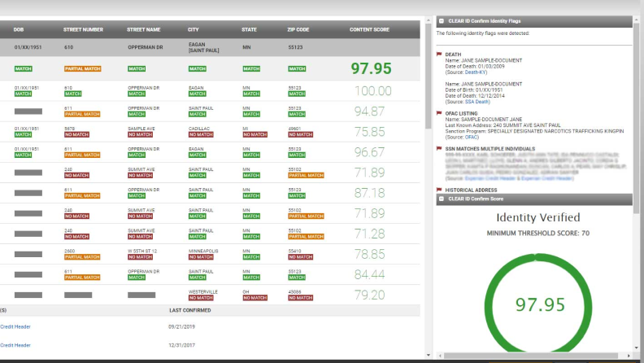Image resolution: width=644 pixels, height=363 pixels.
Task: Click the red flag icon beside DEATH
Action: click(x=439, y=55)
